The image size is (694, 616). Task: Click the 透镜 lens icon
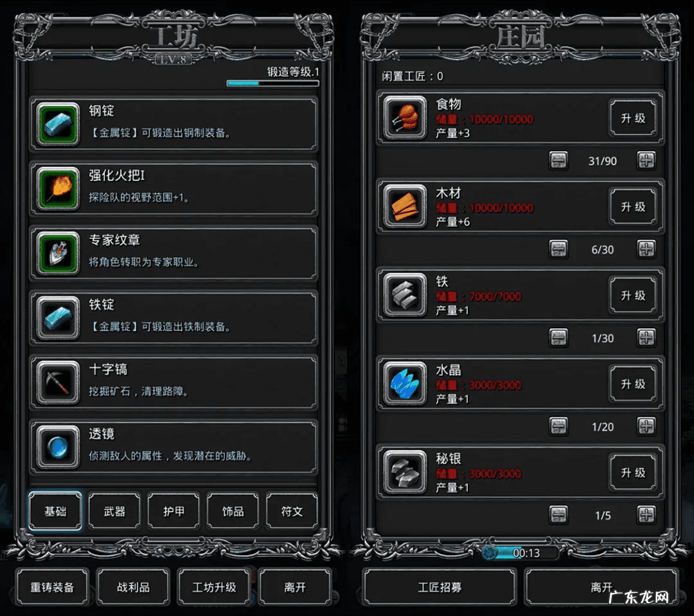tap(58, 446)
